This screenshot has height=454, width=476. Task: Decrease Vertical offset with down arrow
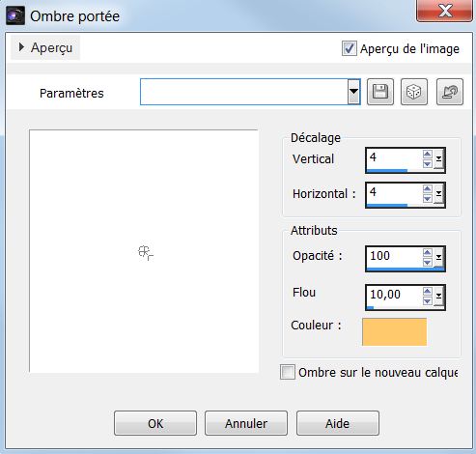coord(427,163)
